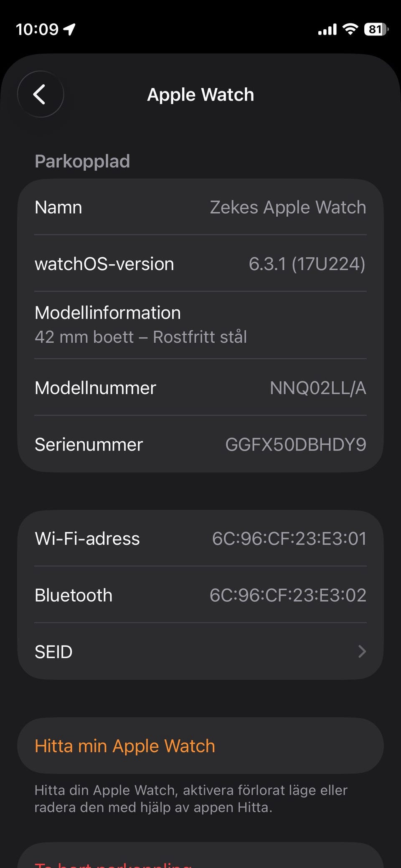The width and height of the screenshot is (401, 868).
Task: Tap the Apple Watch page title
Action: click(200, 95)
